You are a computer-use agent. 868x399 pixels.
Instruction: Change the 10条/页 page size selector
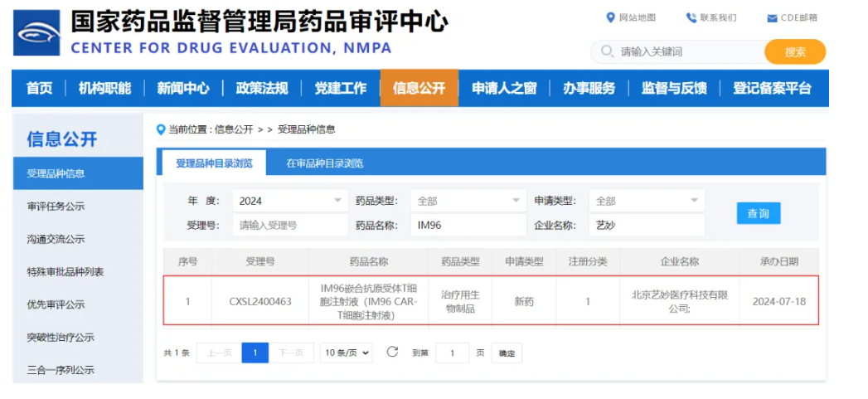pyautogui.click(x=347, y=353)
